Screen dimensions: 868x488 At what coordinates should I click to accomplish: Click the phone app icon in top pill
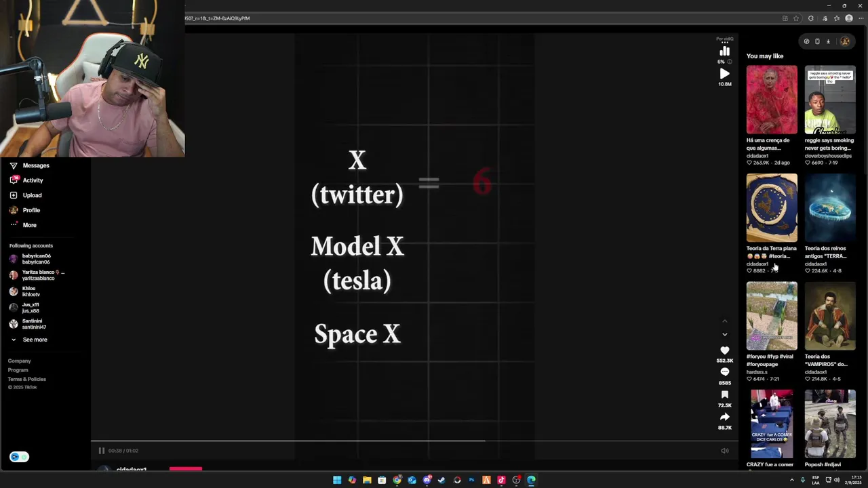(817, 41)
